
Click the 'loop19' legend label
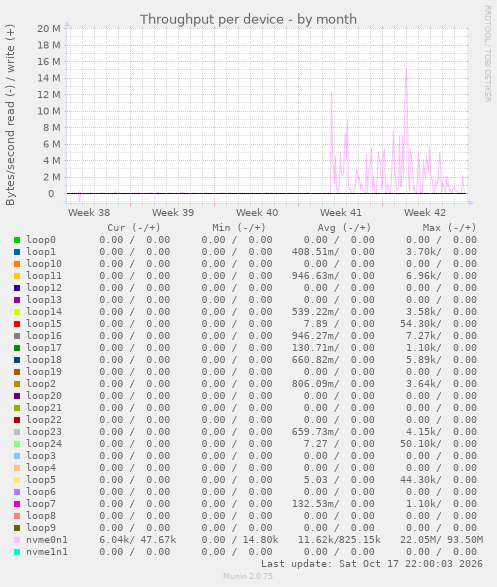click(x=44, y=372)
